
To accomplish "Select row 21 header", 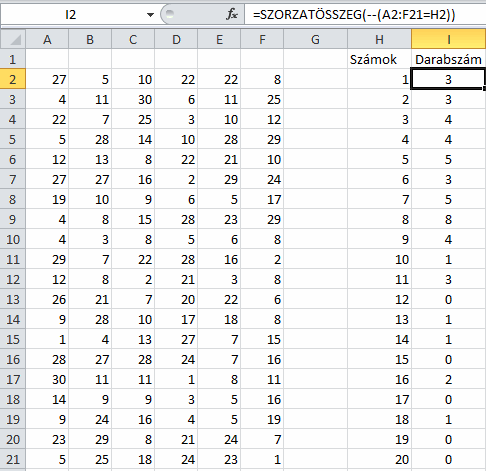I will 13,459.
